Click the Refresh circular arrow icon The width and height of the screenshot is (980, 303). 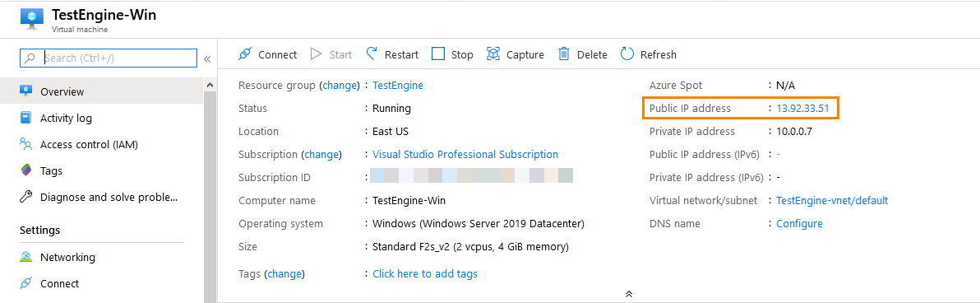pyautogui.click(x=626, y=54)
